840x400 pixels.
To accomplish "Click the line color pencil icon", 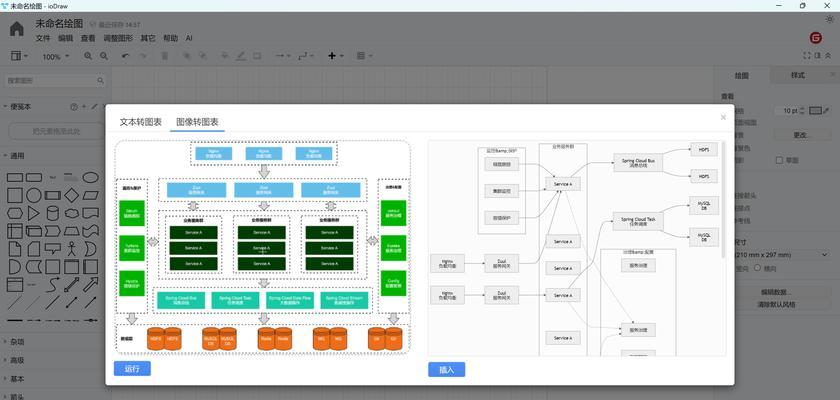I will click(241, 56).
